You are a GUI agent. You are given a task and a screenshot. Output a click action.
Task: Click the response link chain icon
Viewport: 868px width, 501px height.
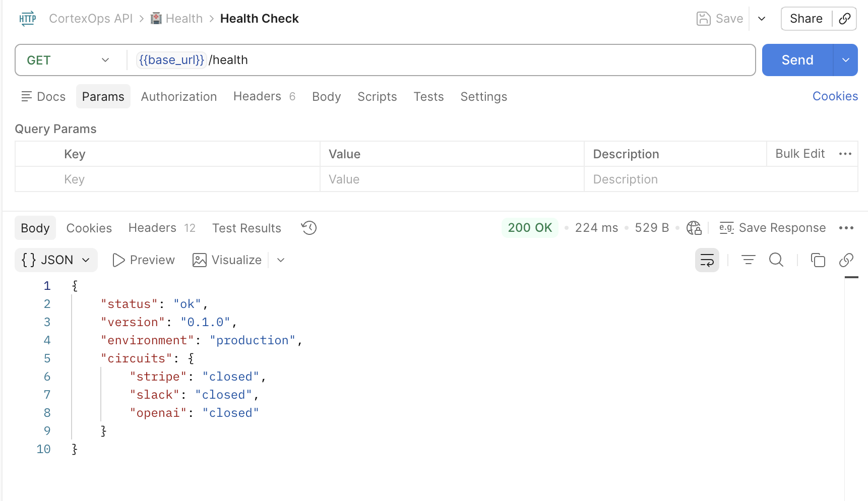coord(846,260)
